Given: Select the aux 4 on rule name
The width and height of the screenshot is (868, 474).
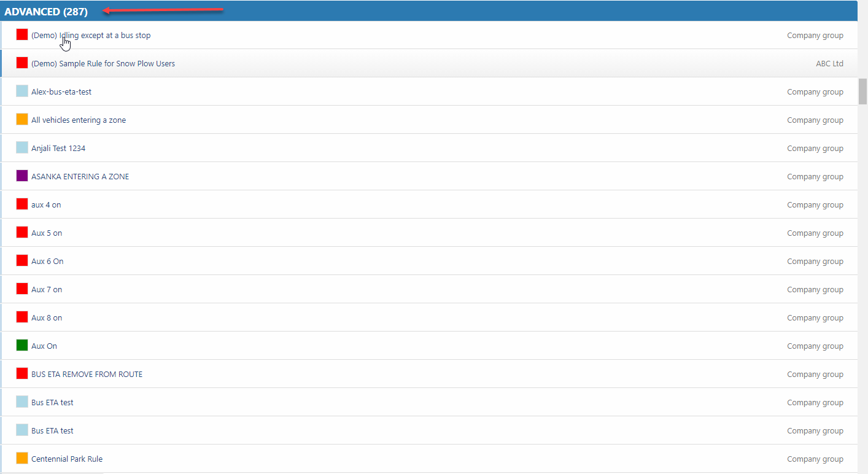Looking at the screenshot, I should pyautogui.click(x=46, y=205).
